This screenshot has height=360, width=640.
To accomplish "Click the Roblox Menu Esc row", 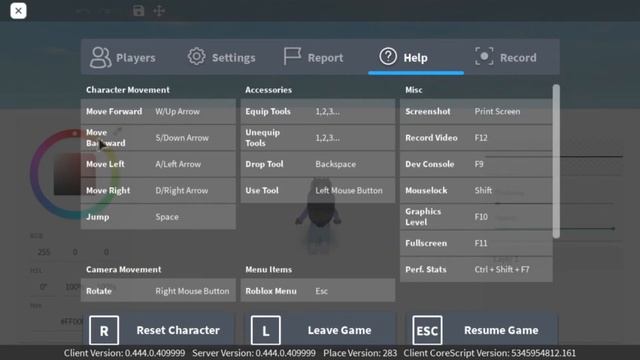I will point(318,291).
